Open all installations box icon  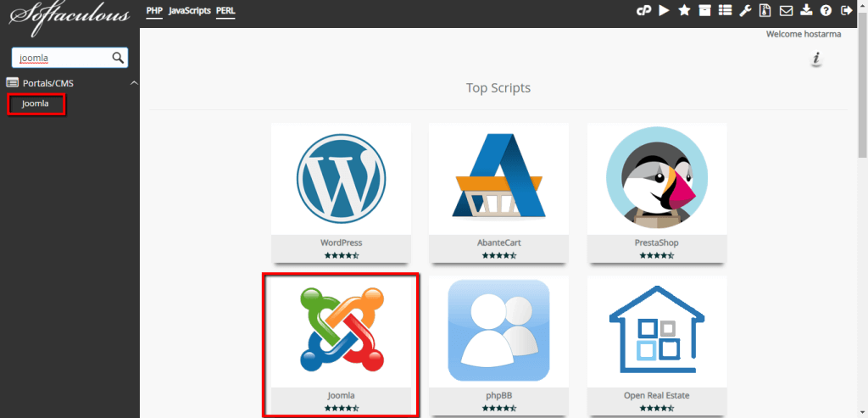tap(704, 10)
